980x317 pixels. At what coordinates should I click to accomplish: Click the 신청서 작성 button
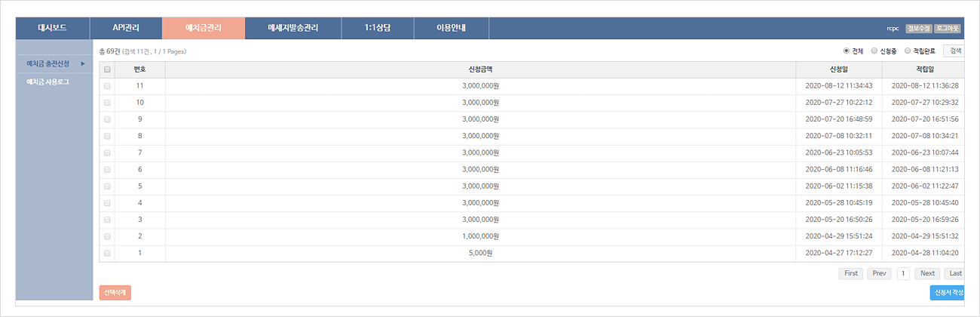[x=948, y=293]
